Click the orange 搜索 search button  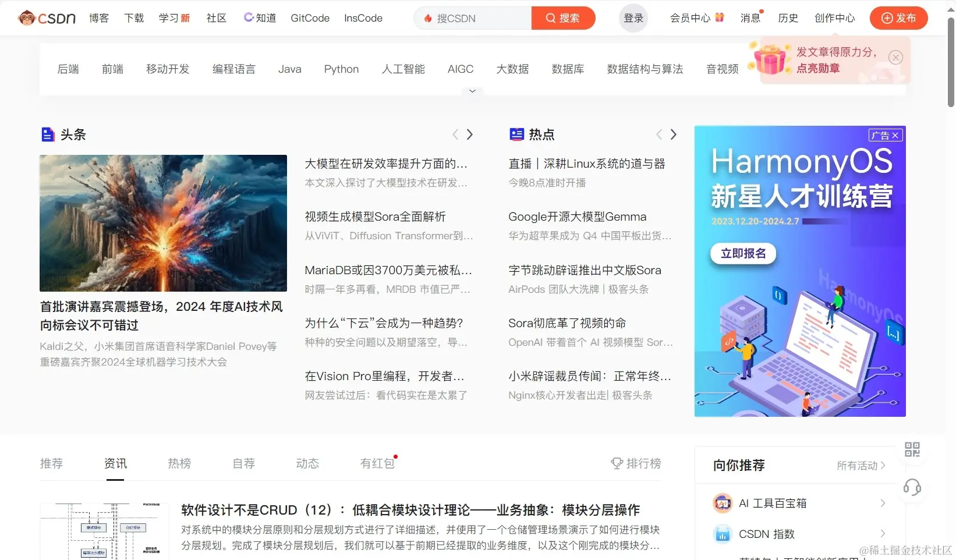[x=563, y=18]
